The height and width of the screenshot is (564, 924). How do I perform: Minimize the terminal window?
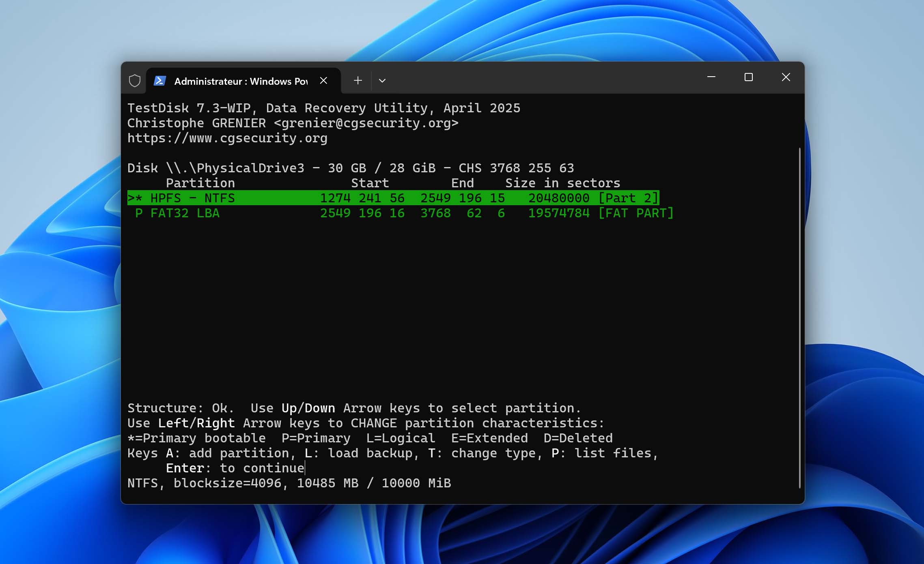click(711, 77)
